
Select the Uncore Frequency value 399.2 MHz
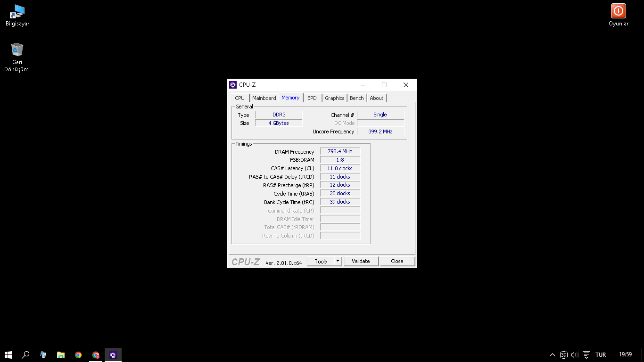(380, 132)
